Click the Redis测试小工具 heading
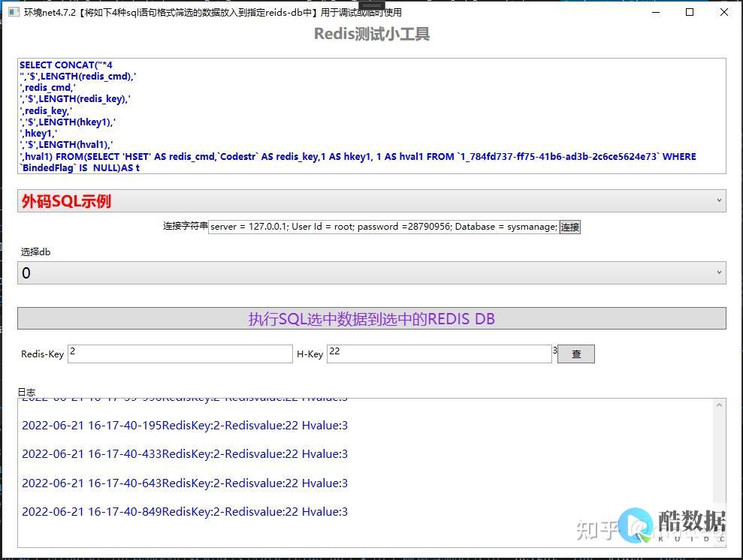 [x=372, y=34]
